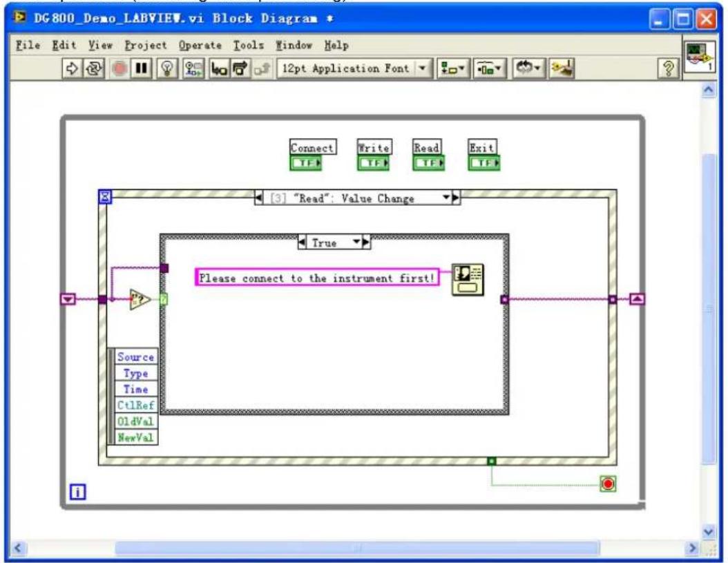This screenshot has width=728, height=563.
Task: Go to previous case of True structure
Action: 303,242
